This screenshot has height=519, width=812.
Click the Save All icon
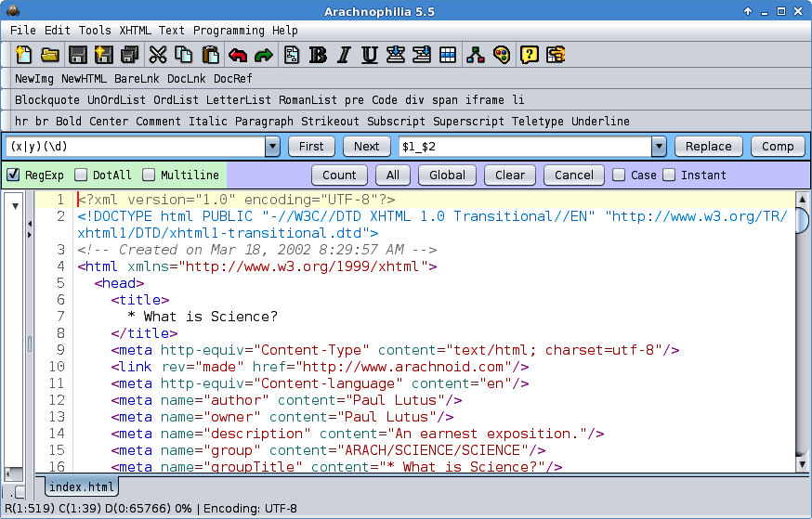point(129,55)
